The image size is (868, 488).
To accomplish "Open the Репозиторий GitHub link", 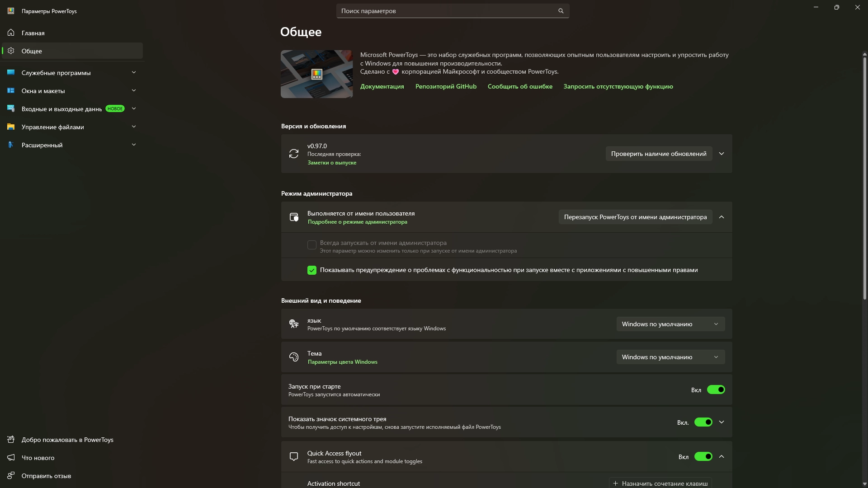I will point(446,86).
